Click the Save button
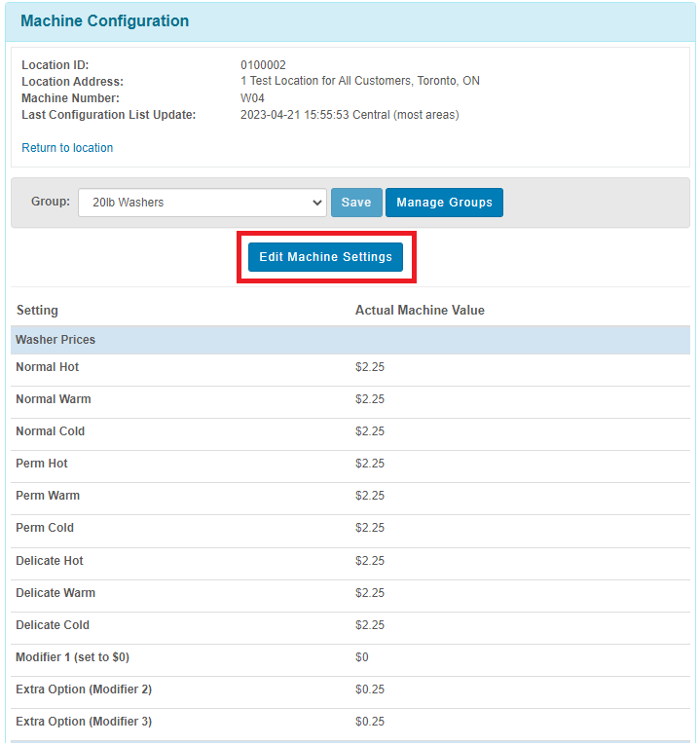Viewport: 700px width, 745px height. pyautogui.click(x=356, y=203)
